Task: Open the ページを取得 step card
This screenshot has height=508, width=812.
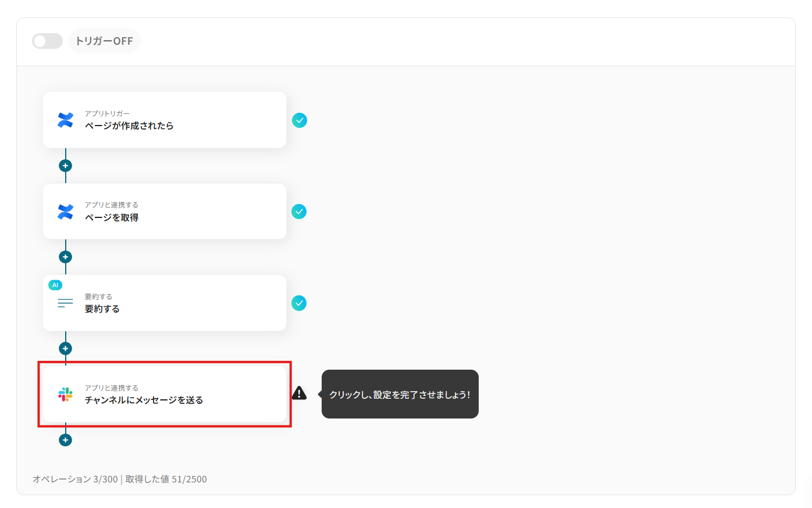Action: pyautogui.click(x=165, y=212)
